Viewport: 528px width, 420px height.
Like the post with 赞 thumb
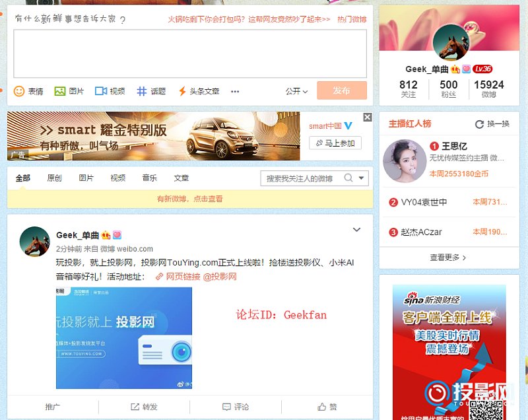[x=327, y=407]
